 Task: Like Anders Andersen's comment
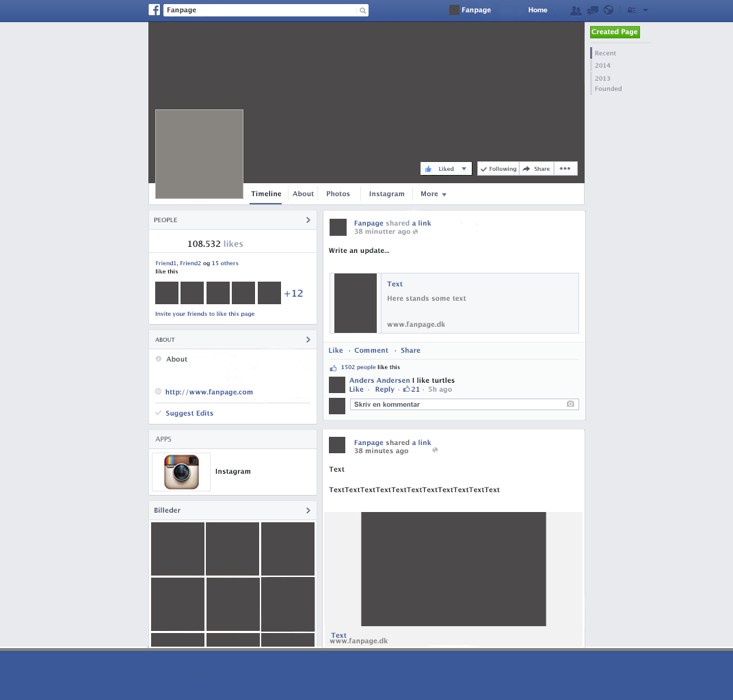pos(356,389)
